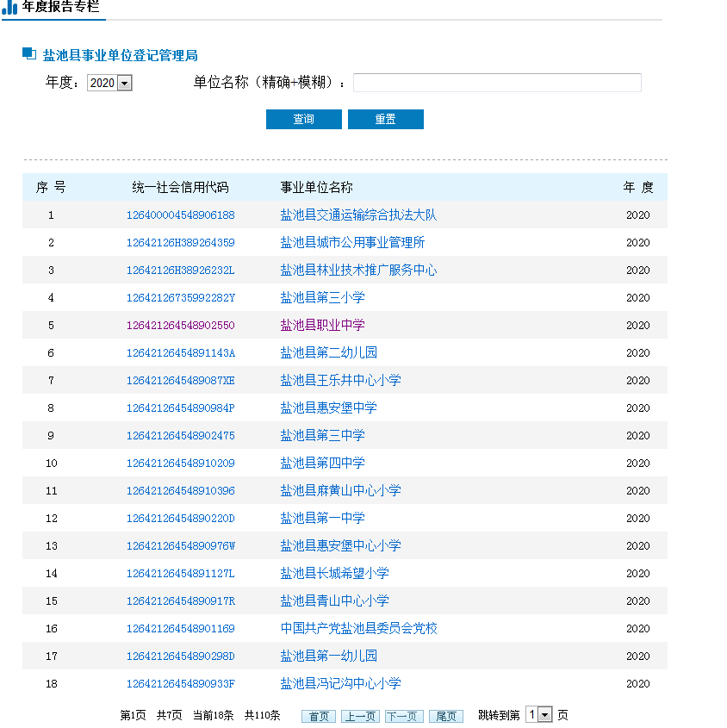Open 盐池县冯记沟中心小学 link
This screenshot has height=728, width=727.
[x=341, y=683]
